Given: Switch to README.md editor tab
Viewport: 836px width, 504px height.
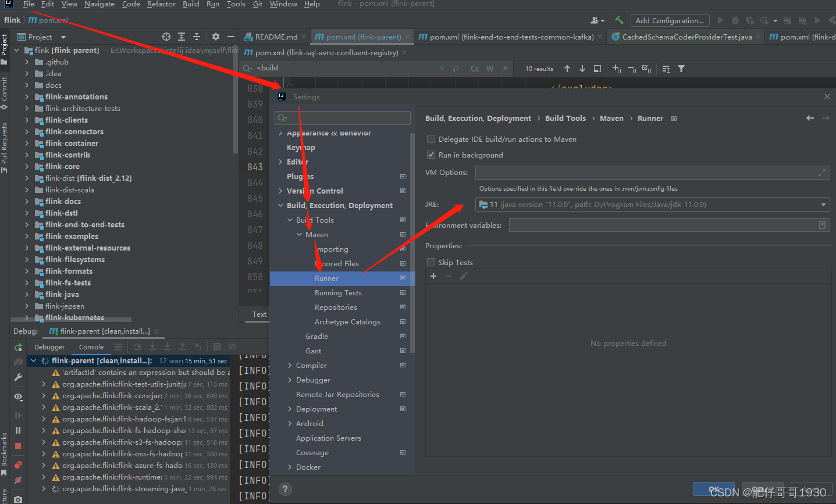Looking at the screenshot, I should (x=276, y=37).
